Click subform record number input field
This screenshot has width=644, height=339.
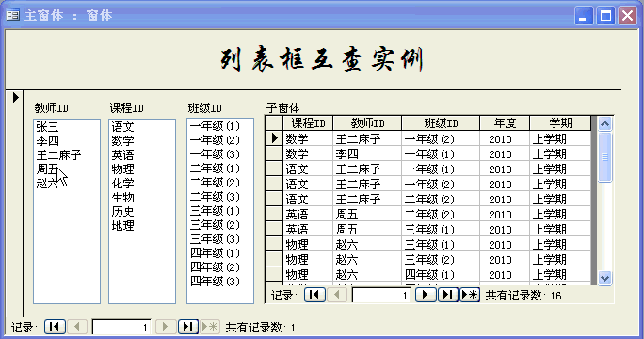[381, 295]
